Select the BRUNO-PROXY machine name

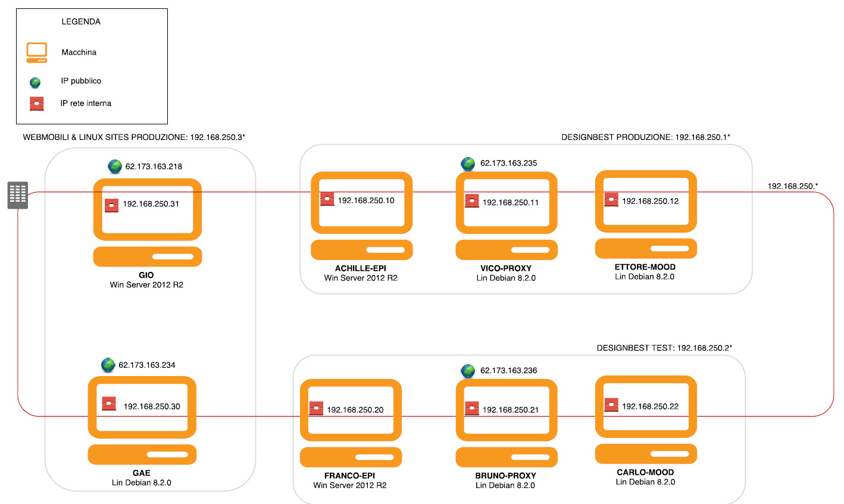click(x=505, y=475)
